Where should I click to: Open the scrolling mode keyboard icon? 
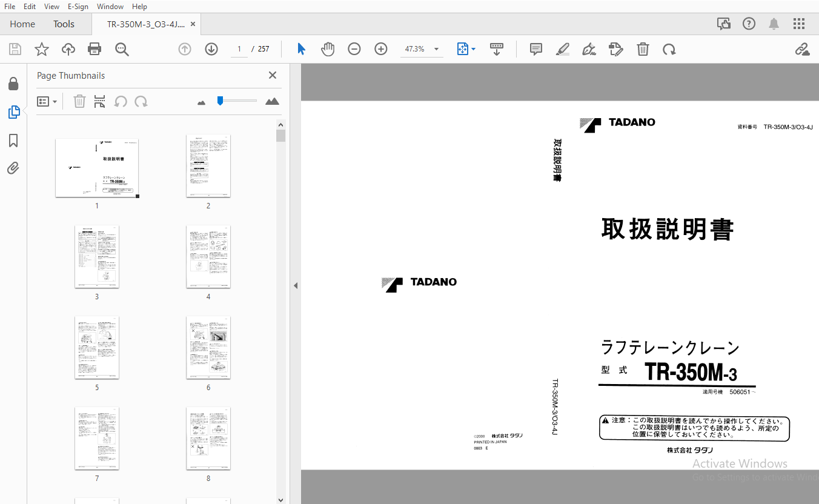click(497, 49)
